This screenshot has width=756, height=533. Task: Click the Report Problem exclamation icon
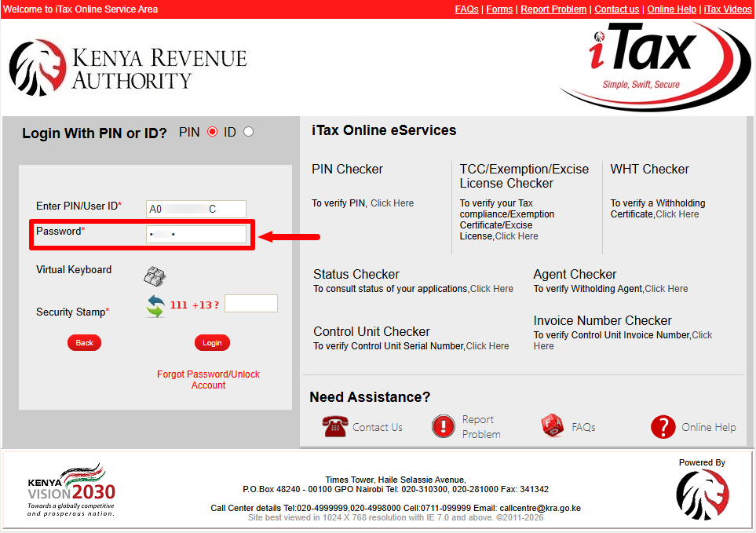[x=443, y=426]
